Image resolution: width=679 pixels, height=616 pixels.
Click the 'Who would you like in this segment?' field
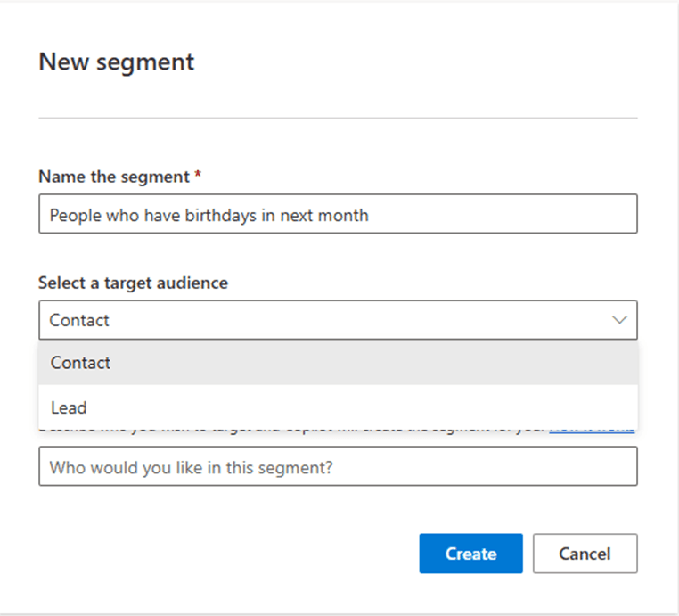[338, 466]
